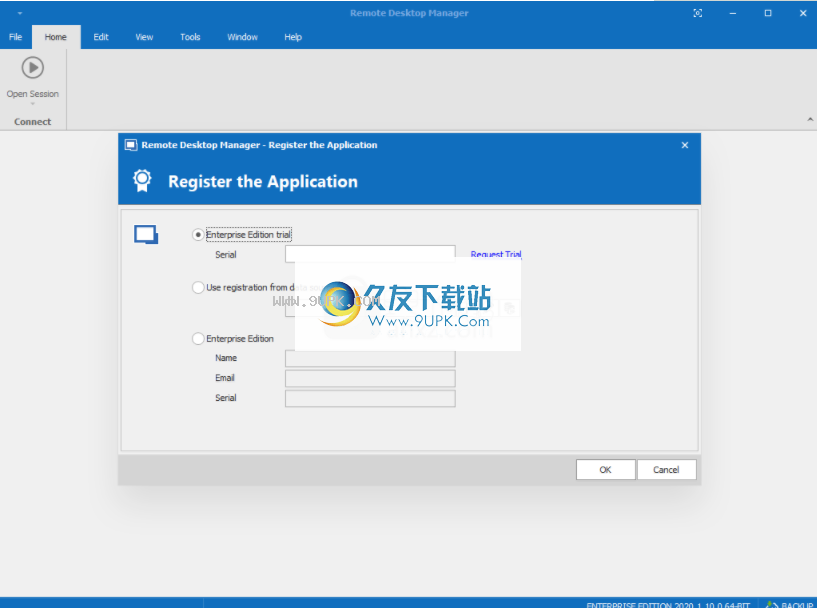Click the trial Serial input field

[370, 254]
